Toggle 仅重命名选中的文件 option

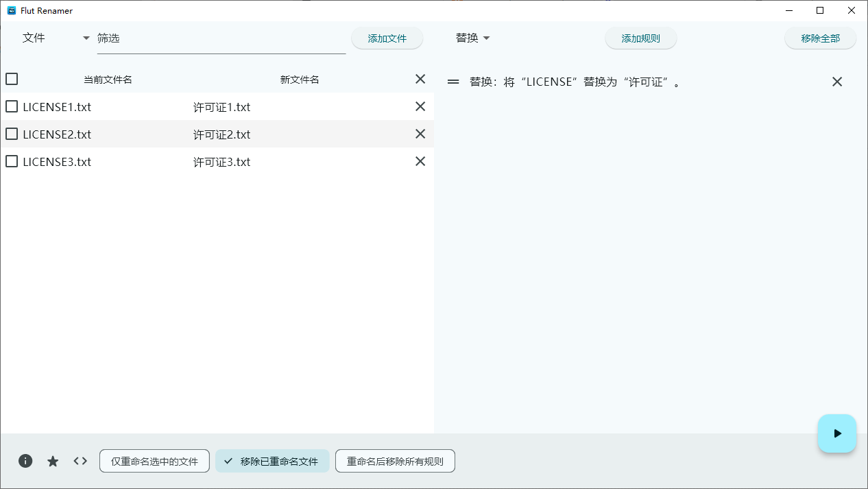154,461
